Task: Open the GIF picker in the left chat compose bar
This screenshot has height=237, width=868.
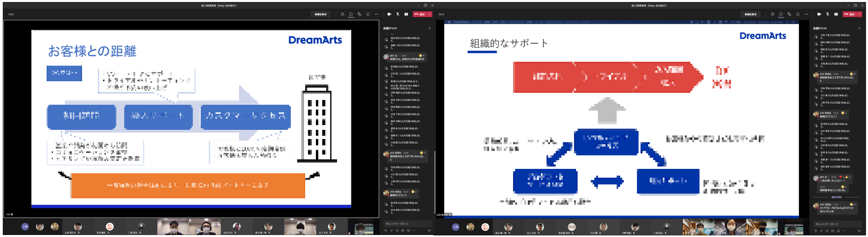Action: [403, 231]
